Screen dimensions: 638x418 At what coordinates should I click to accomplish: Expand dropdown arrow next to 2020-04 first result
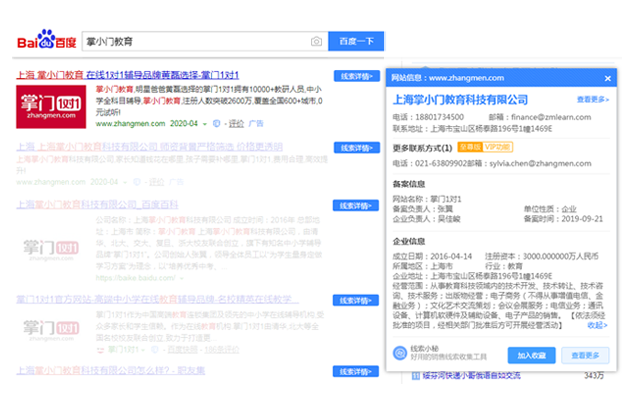[x=205, y=124]
